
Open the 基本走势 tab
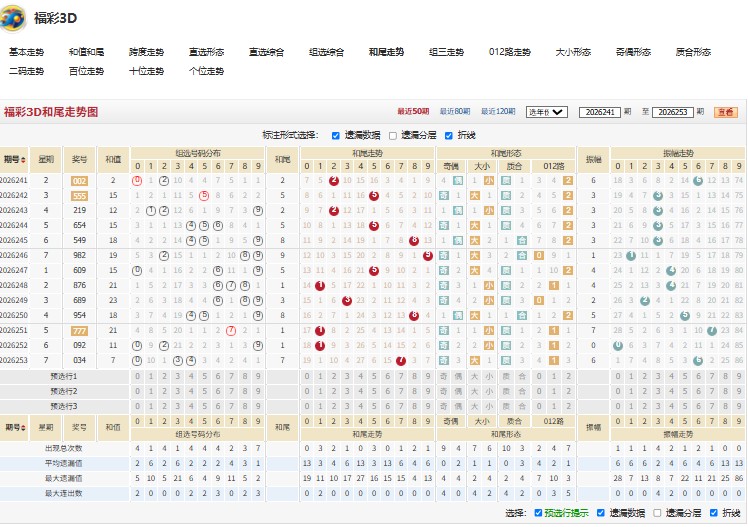tap(26, 52)
